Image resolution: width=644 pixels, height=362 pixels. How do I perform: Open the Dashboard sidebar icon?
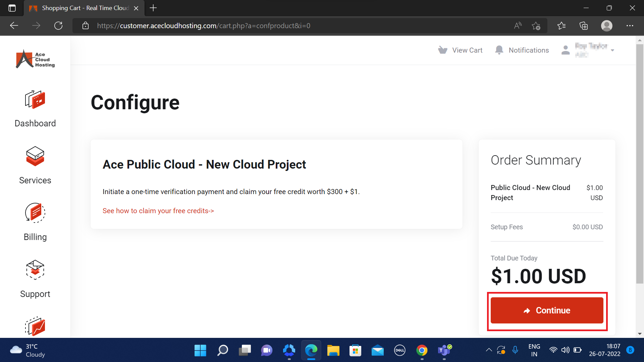click(x=35, y=100)
